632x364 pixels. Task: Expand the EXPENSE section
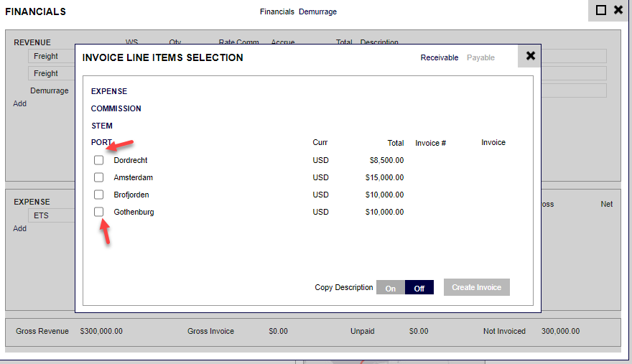pyautogui.click(x=108, y=91)
